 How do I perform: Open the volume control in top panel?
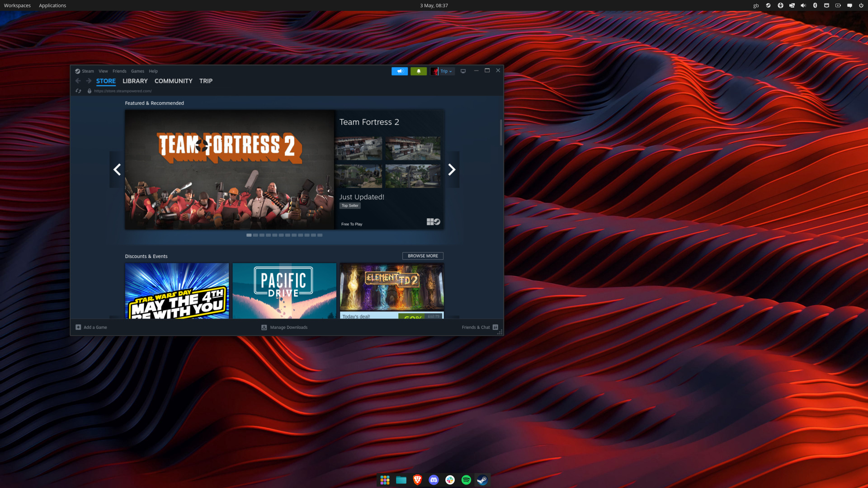coord(803,5)
